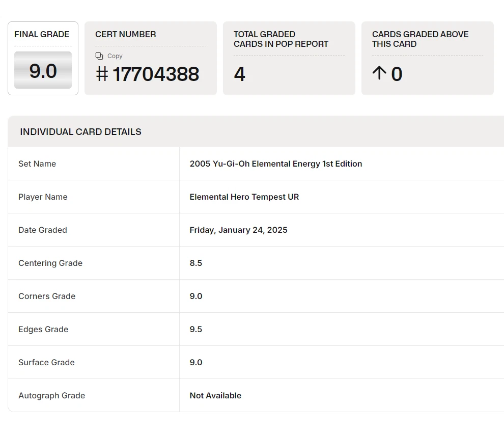This screenshot has width=504, height=433.
Task: Click the date graded value 'Friday, January 24, 2025'
Action: [238, 230]
